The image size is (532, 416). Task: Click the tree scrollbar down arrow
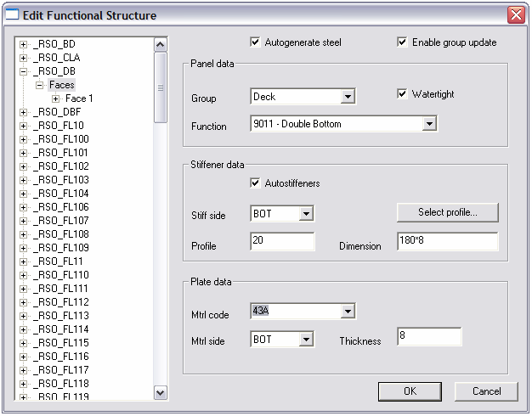160,393
